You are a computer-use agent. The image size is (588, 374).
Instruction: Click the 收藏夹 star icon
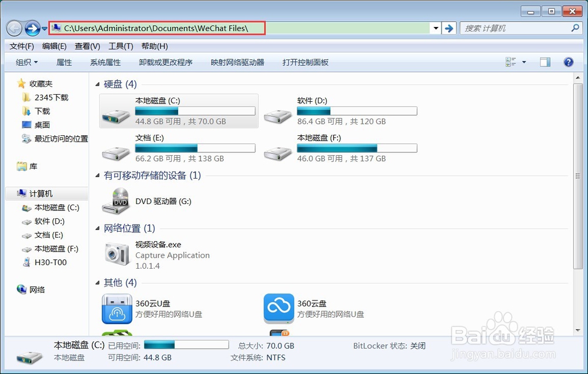point(21,84)
